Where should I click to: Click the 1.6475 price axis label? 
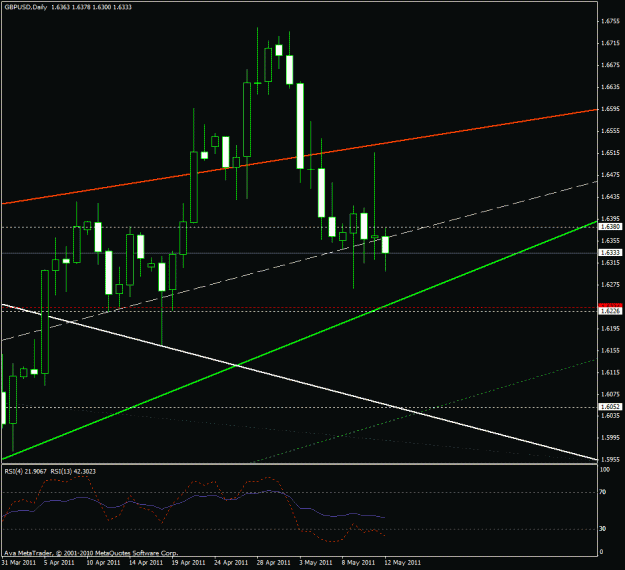tap(611, 175)
